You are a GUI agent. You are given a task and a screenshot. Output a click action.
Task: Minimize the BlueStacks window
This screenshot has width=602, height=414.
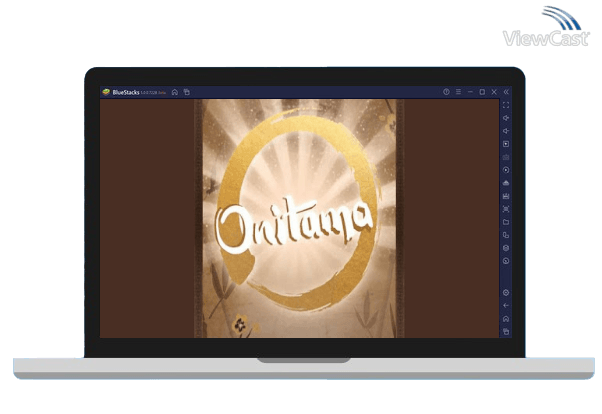tap(470, 92)
